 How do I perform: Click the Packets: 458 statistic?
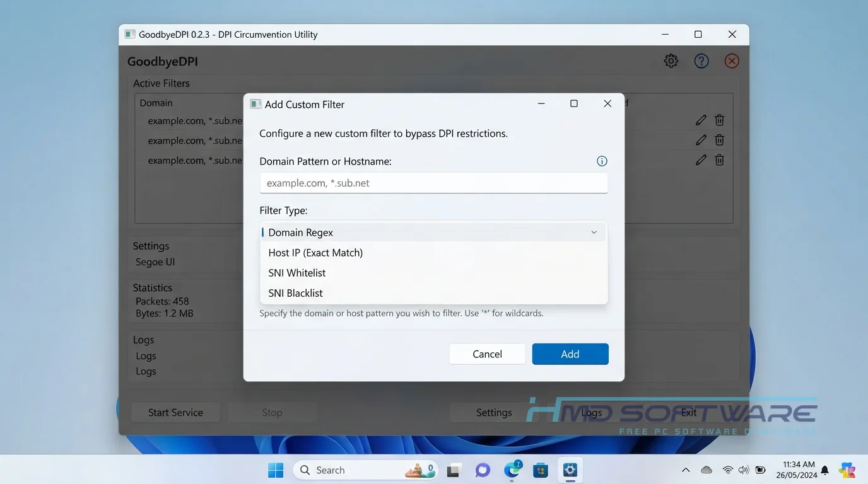tap(162, 301)
